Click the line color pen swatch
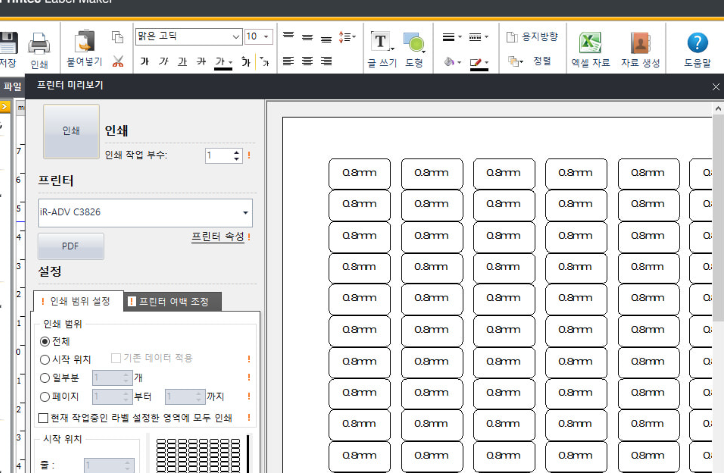This screenshot has width=724, height=473. click(x=476, y=63)
